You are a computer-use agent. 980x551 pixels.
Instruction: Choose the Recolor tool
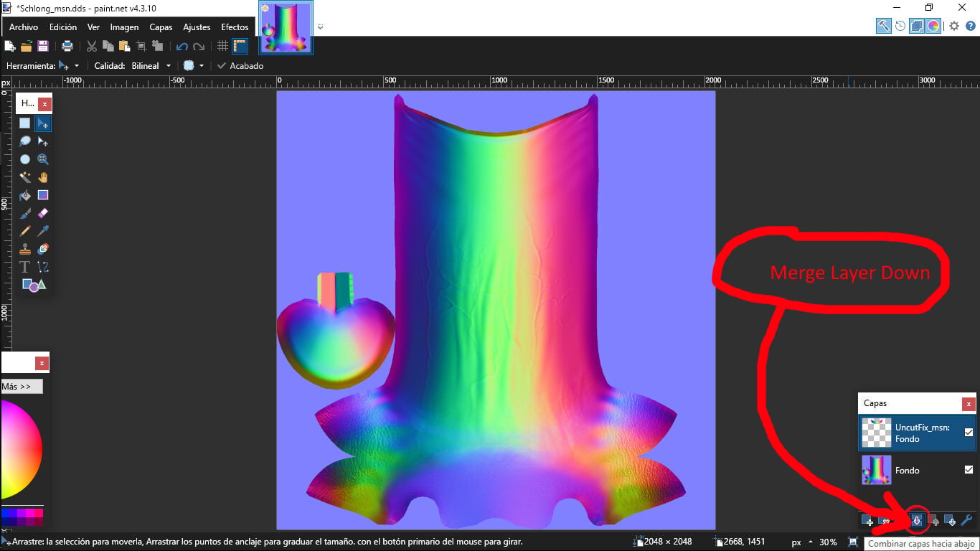(x=43, y=249)
